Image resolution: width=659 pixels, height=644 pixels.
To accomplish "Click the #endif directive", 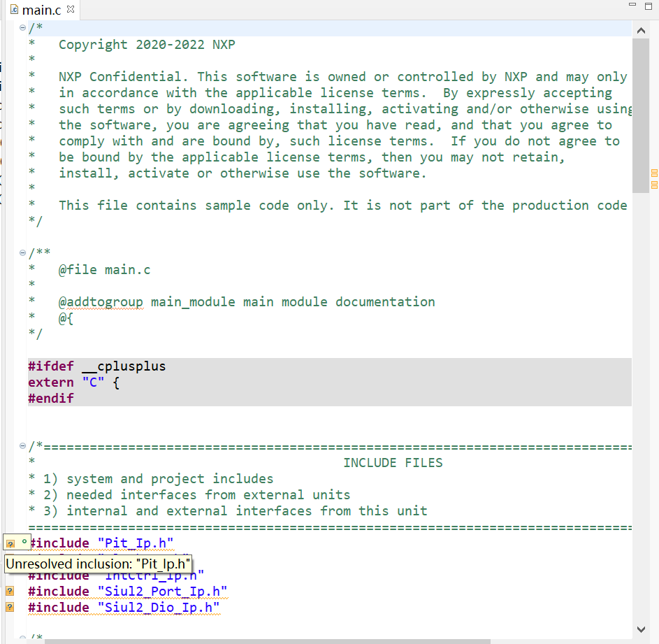I will click(51, 399).
